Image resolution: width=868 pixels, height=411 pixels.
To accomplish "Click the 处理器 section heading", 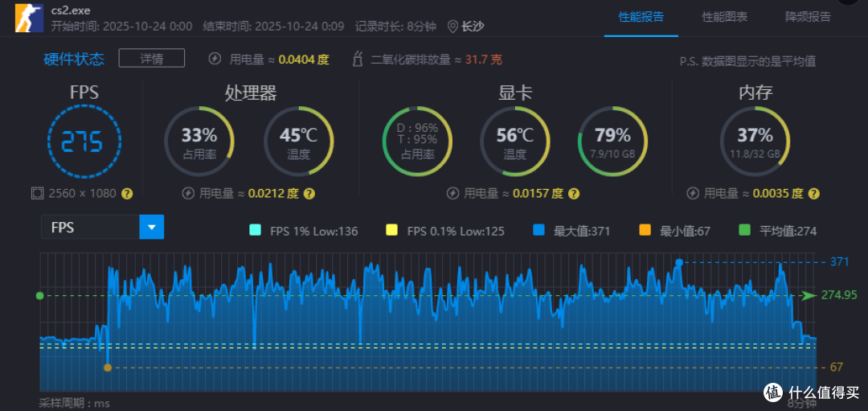I will [251, 93].
